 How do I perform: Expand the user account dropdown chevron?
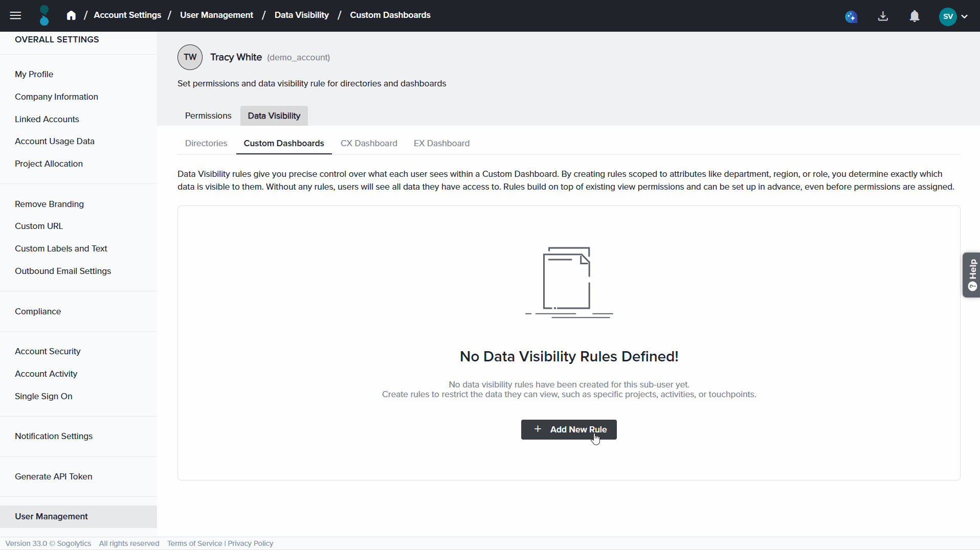965,16
